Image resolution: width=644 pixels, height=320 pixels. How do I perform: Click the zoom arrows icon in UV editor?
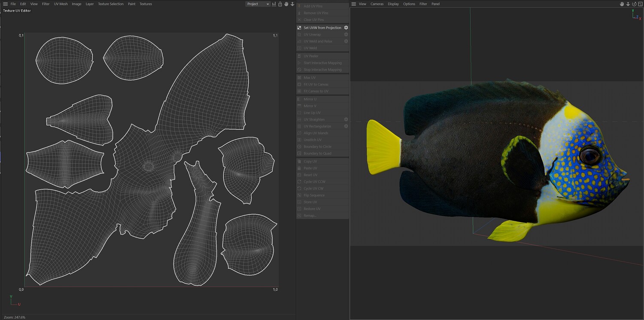292,4
